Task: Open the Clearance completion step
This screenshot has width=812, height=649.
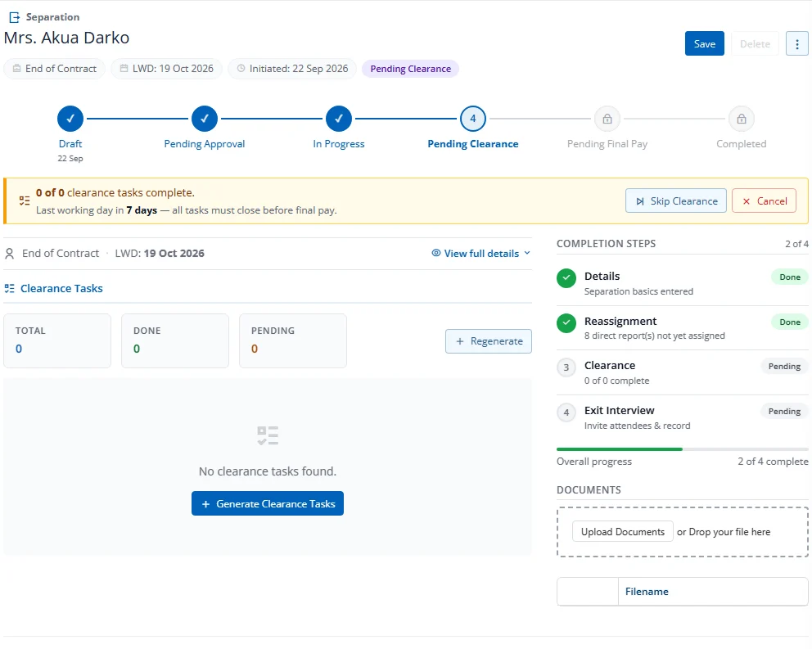Action: 682,372
